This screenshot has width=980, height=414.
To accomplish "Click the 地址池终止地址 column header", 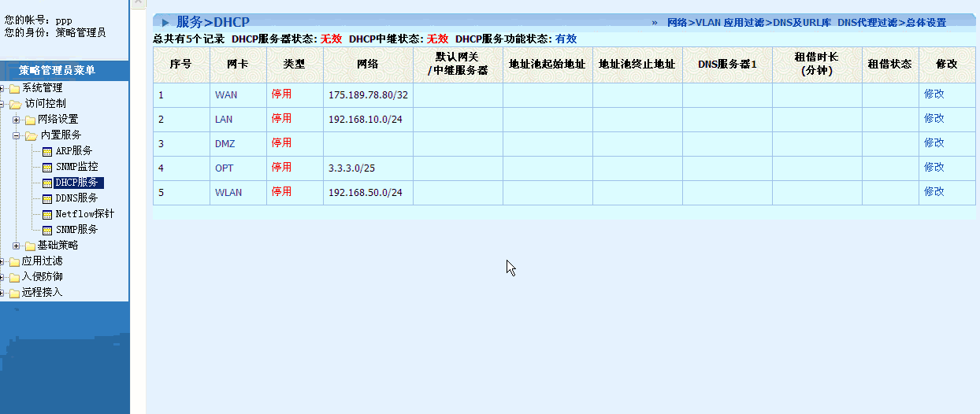I will [637, 65].
